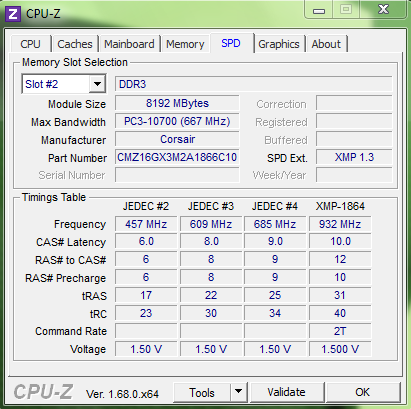
Task: Click the 932 MHz frequency cell
Action: (x=340, y=224)
